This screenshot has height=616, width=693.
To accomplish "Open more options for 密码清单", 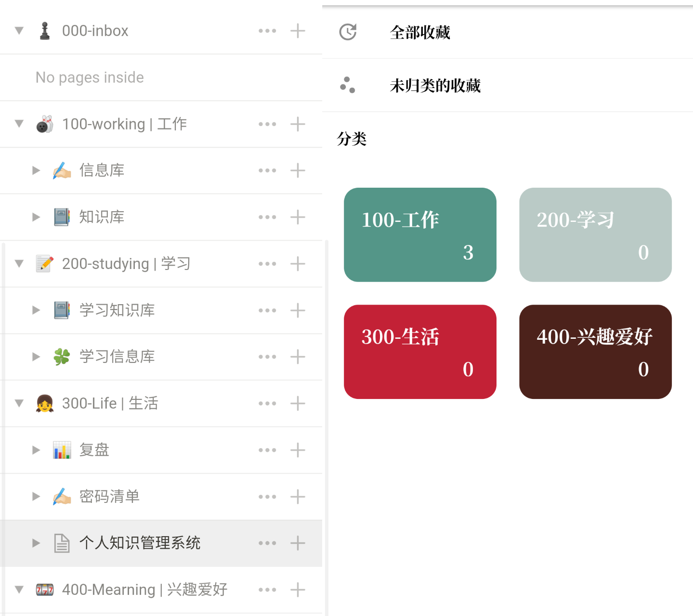I will (267, 497).
